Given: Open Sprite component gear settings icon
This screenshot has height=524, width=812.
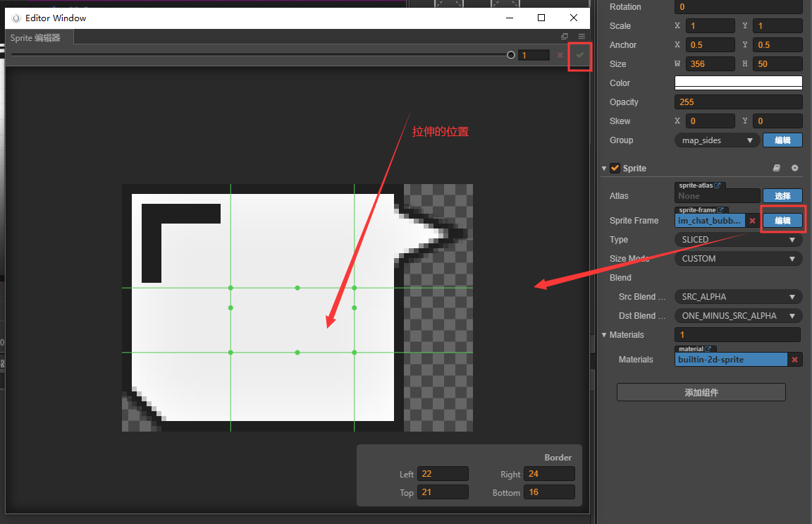Looking at the screenshot, I should (794, 168).
